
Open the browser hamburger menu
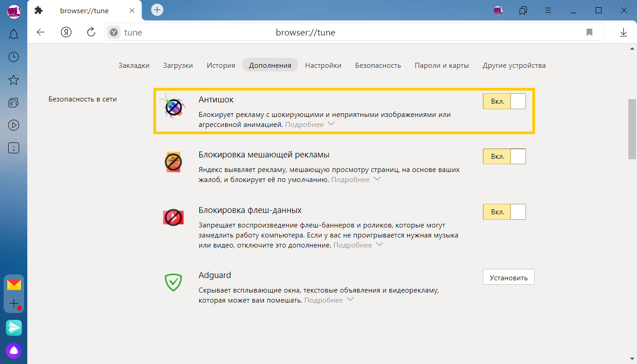pos(549,10)
